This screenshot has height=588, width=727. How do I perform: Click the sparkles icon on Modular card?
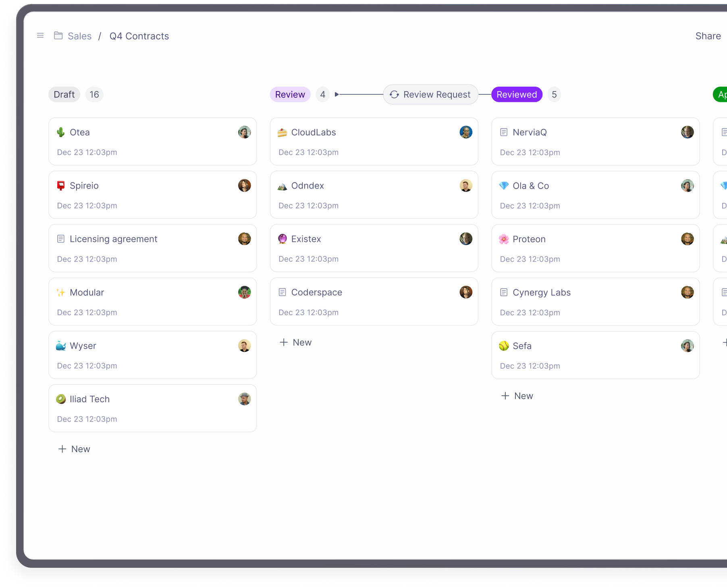61,293
